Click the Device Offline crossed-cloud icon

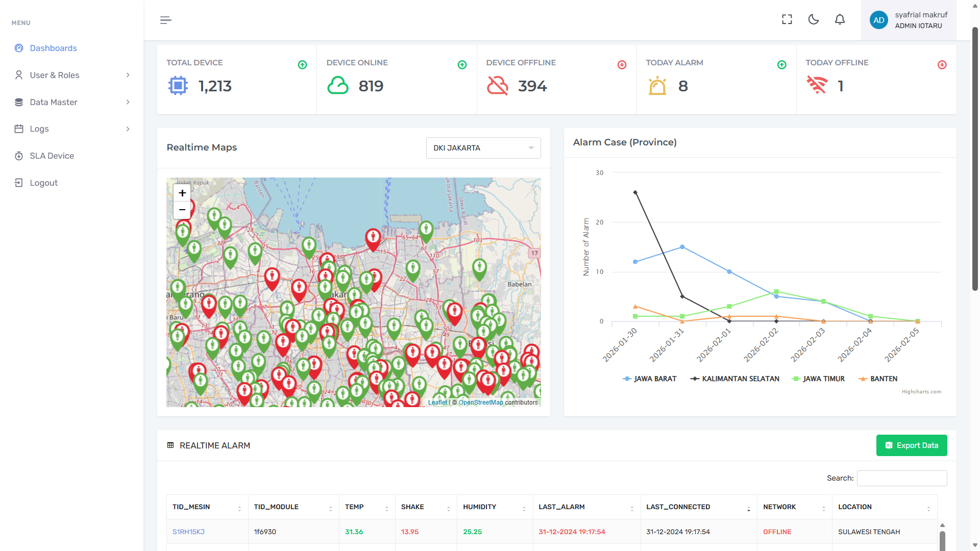coord(497,85)
